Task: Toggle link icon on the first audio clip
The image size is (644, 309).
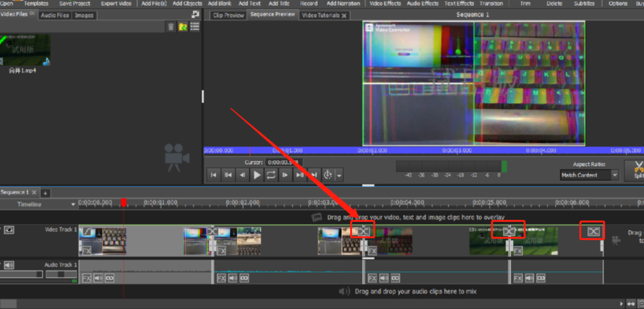Action: coord(109,278)
